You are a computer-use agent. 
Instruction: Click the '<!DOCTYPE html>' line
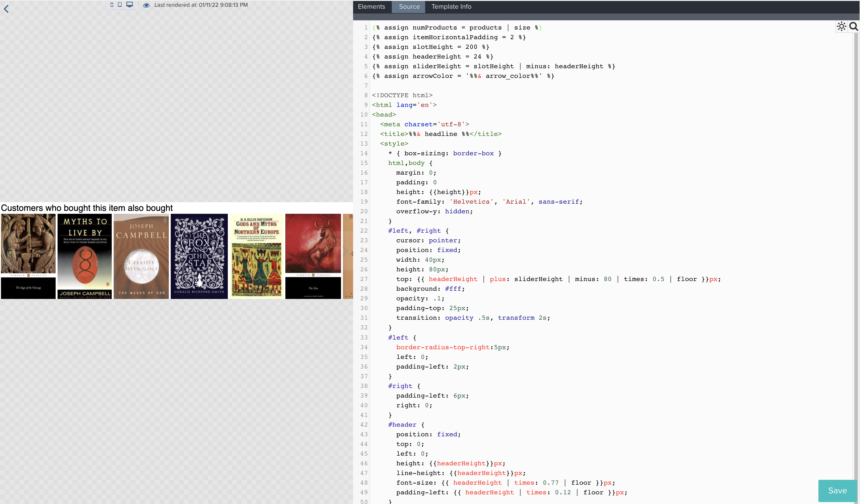402,95
